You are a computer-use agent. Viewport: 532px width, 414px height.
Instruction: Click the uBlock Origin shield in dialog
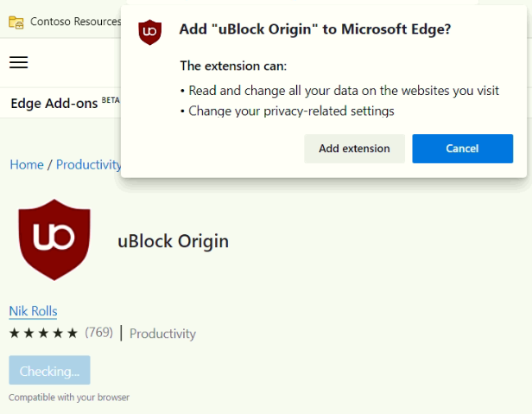pos(149,32)
